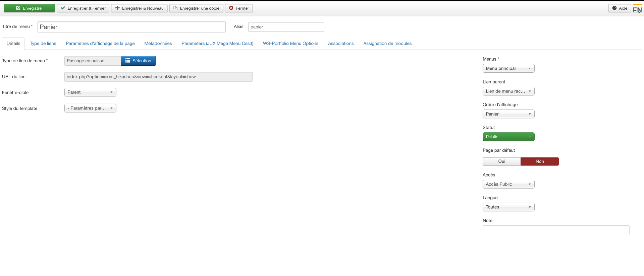
Task: Open the Style du template dropdown
Action: click(90, 108)
